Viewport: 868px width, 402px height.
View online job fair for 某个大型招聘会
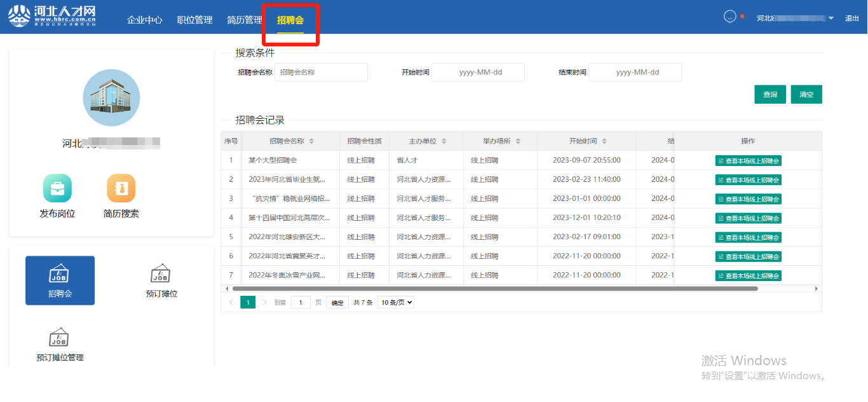coord(748,161)
